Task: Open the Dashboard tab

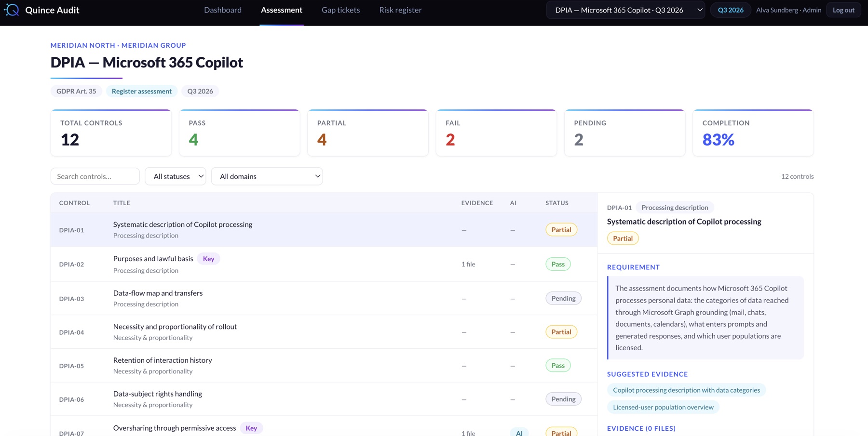Action: [x=223, y=10]
